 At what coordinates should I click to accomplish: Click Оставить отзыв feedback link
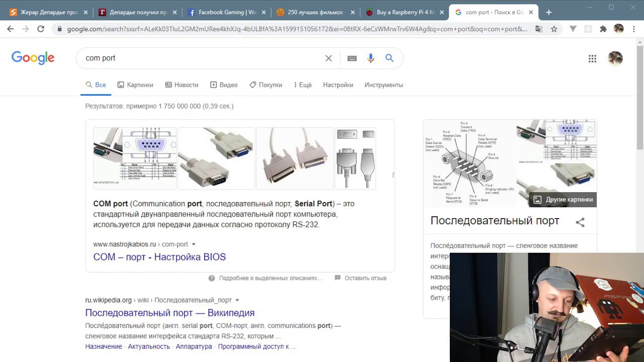[x=365, y=278]
